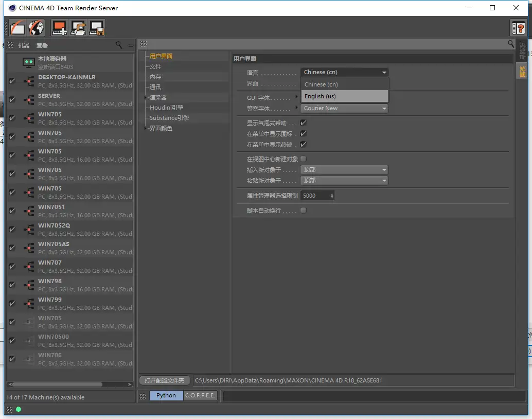
Task: Click the network icon of DESKTOP-KAINMLR
Action: coord(29,81)
